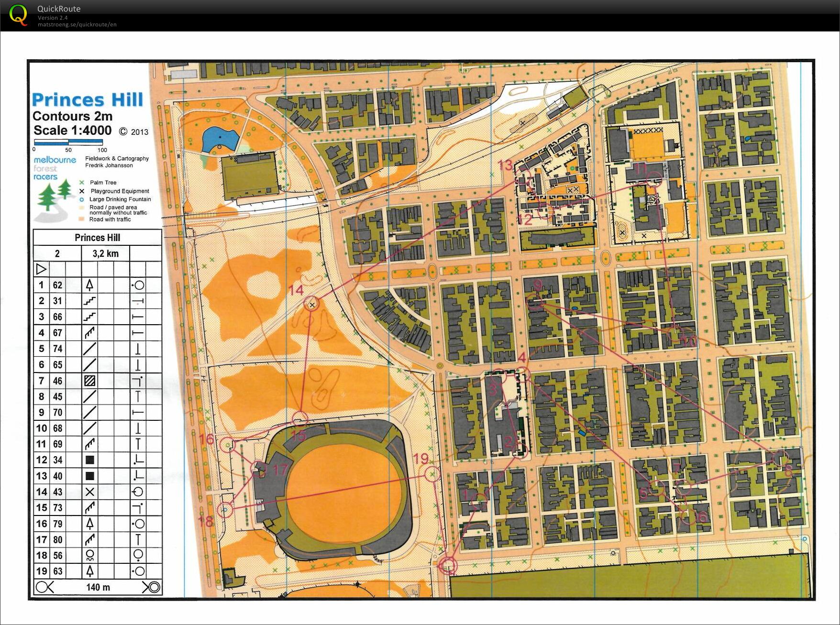This screenshot has height=625, width=840.
Task: Click the QuickRoute logo icon
Action: [x=18, y=15]
